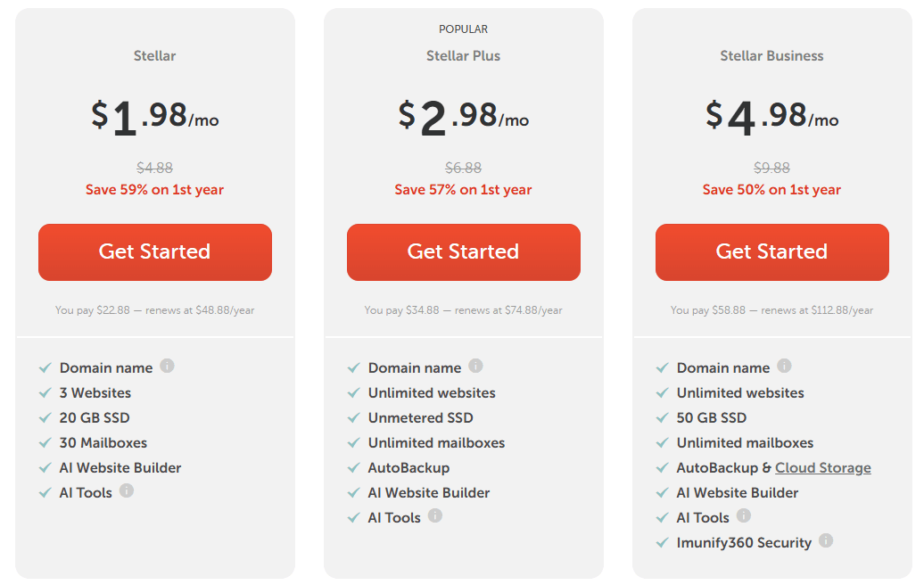Click Stellar Business AI Tools info icon
Viewport: 924px width, 585px height.
tap(744, 515)
